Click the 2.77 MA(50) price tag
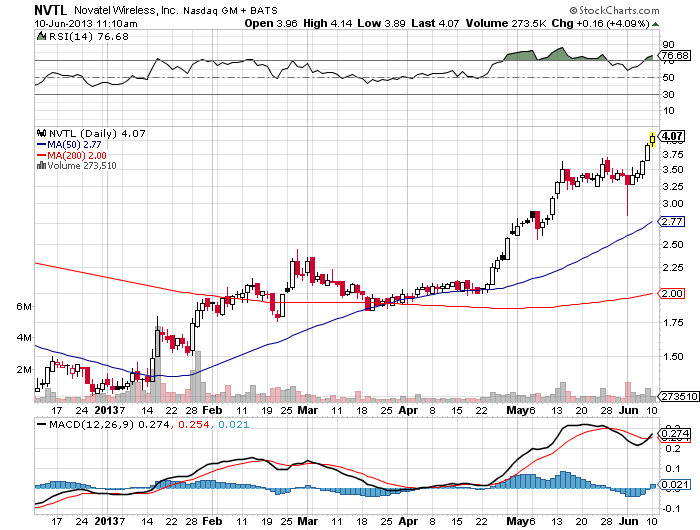The width and height of the screenshot is (700, 530). 671,221
